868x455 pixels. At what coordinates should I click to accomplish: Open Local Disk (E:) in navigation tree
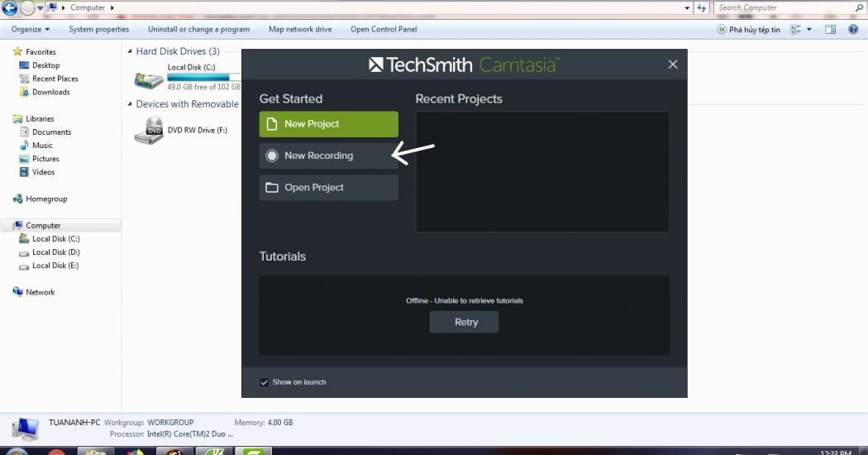point(55,266)
